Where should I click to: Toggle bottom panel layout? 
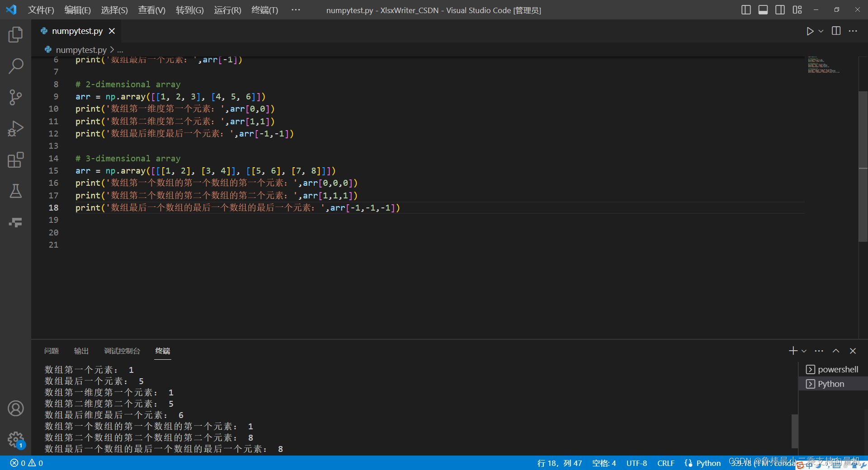[763, 9]
